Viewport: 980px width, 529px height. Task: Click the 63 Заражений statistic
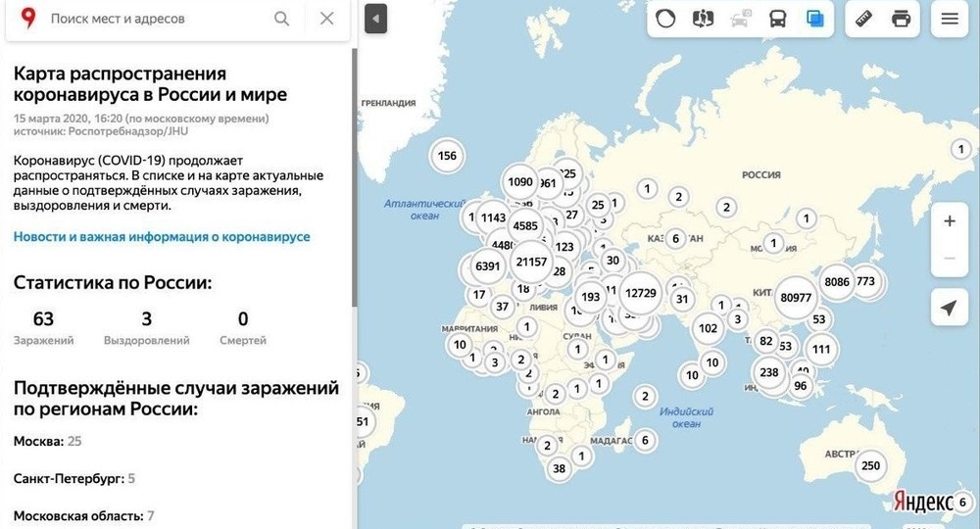43,327
